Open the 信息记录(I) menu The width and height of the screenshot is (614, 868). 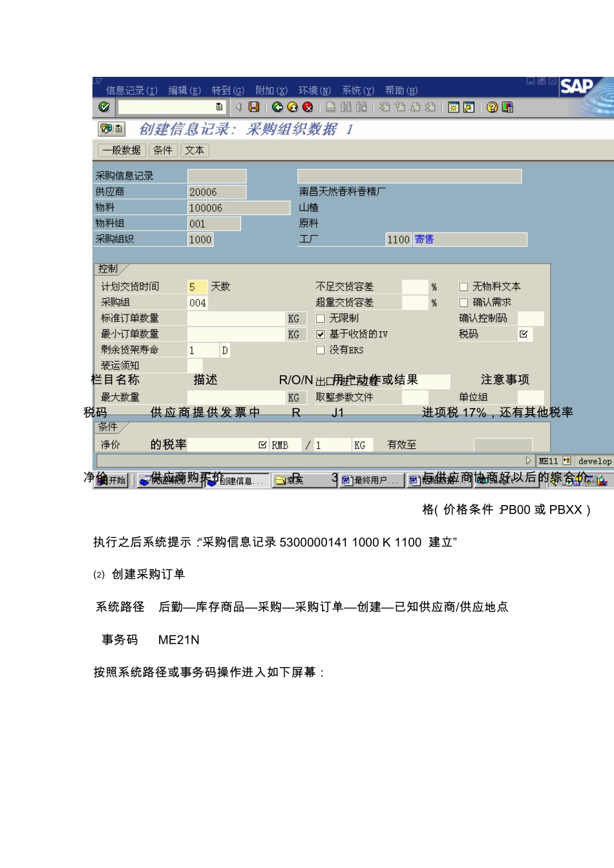[x=132, y=90]
